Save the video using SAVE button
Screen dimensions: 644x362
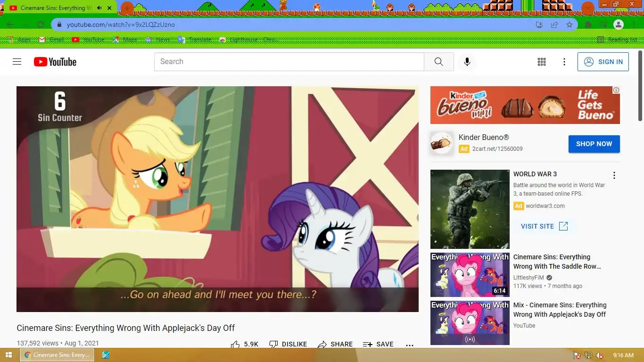(x=378, y=345)
